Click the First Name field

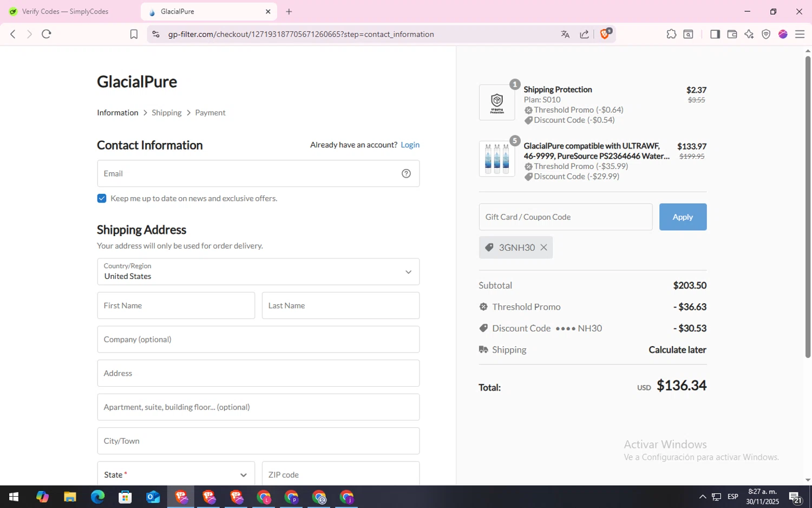point(176,305)
